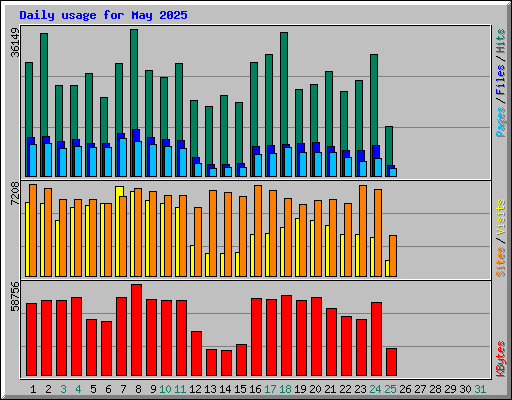The image size is (512, 400).
Task: Click day label 28 on the x-axis
Action: (x=435, y=389)
